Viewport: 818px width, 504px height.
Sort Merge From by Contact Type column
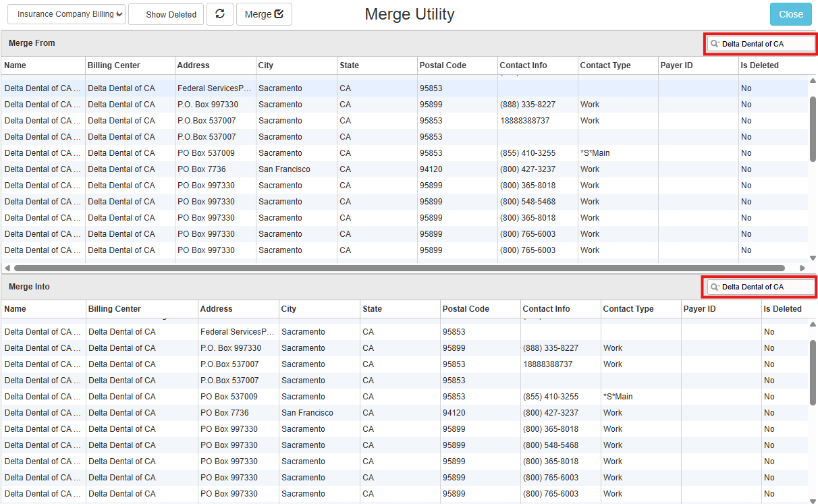tap(618, 65)
